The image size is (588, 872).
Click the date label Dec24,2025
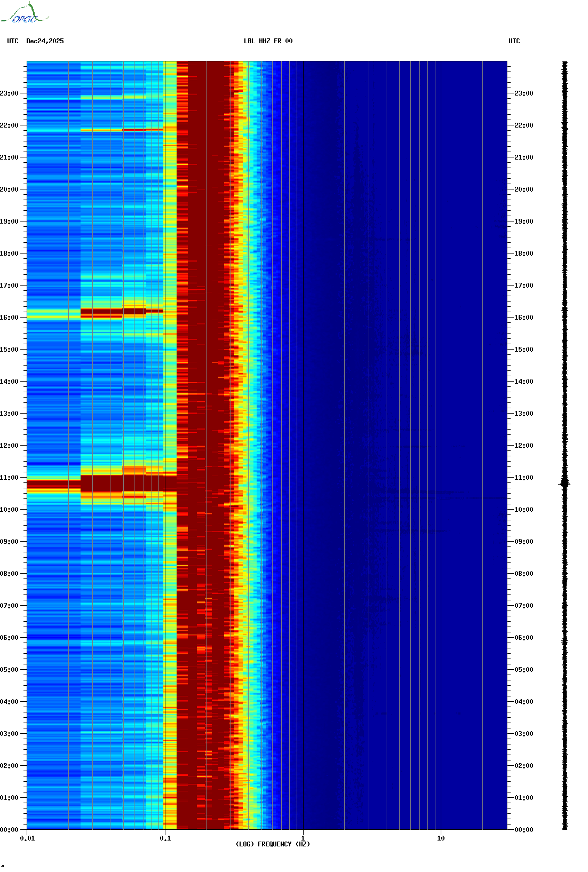pyautogui.click(x=45, y=41)
